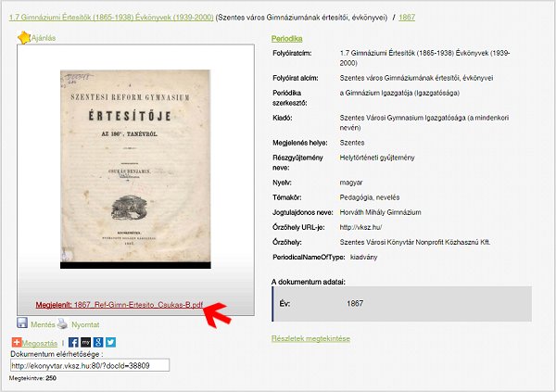The image size is (556, 392).
Task: Click the orange plus Megosztás icon
Action: click(17, 342)
